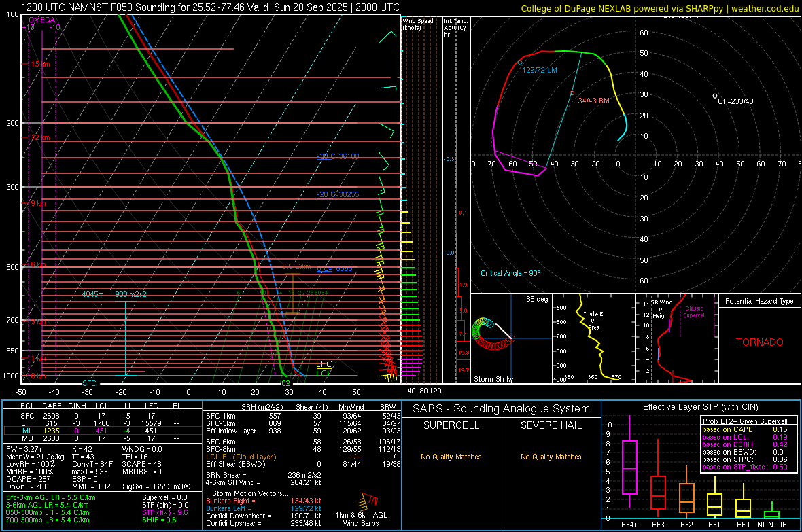This screenshot has width=802, height=532.
Task: Click the "Critical Angle = 90°" text
Action: [x=510, y=274]
